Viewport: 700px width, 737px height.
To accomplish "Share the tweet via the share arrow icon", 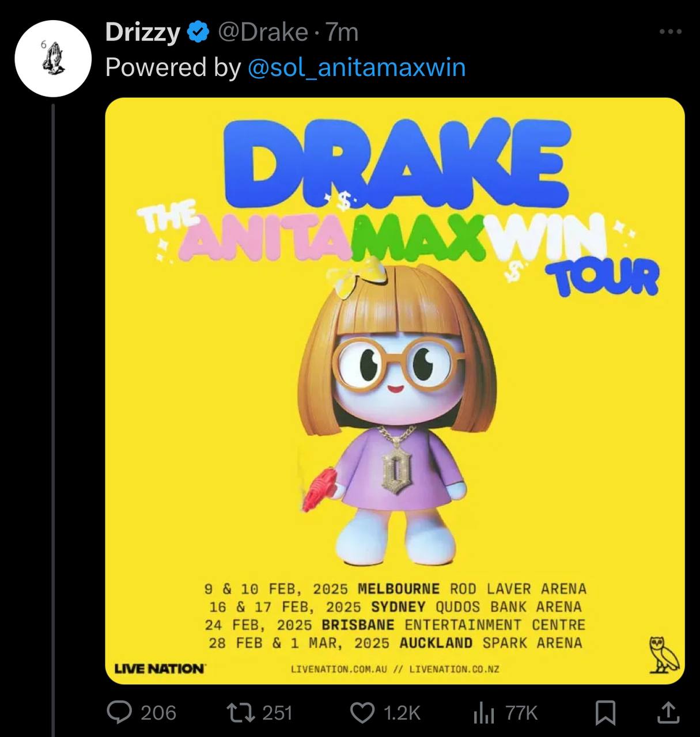I will tap(666, 713).
